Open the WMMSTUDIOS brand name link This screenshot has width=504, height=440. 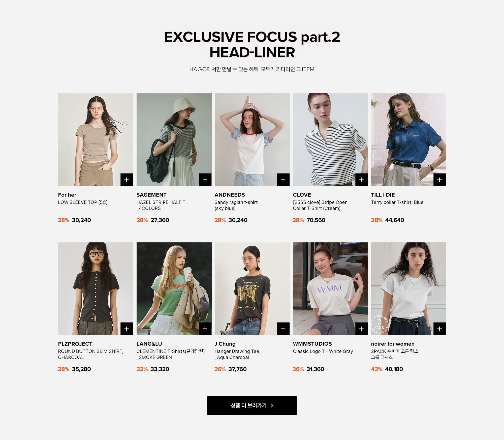pos(312,344)
